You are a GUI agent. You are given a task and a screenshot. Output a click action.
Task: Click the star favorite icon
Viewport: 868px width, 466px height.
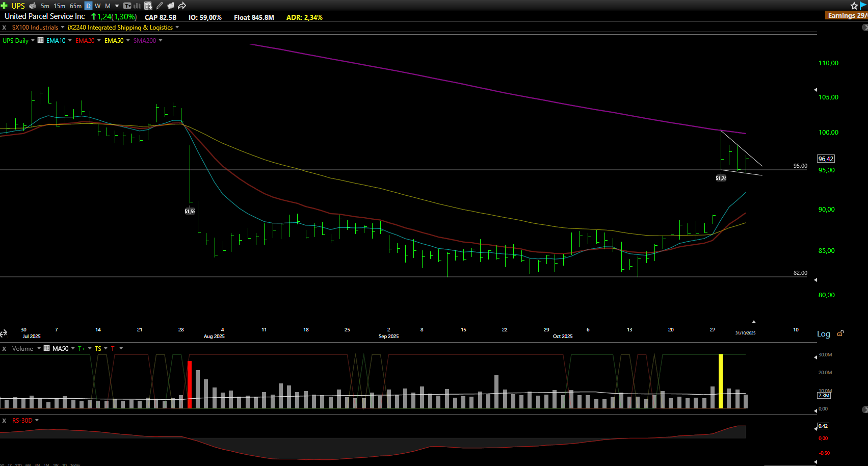click(854, 6)
